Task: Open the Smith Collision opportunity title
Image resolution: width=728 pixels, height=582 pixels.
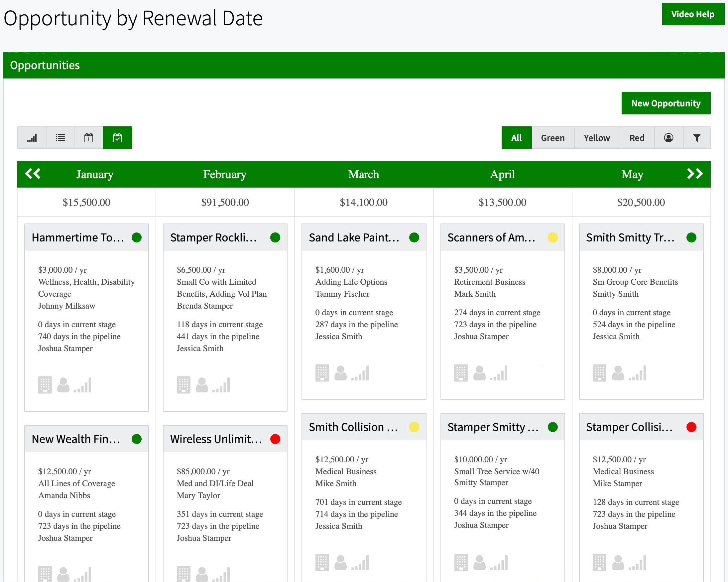Action: click(354, 427)
